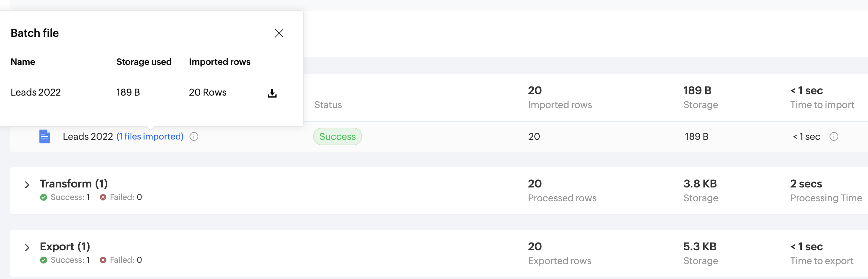Select the Leads 2022 row in popup
The width and height of the screenshot is (868, 279).
pos(150,93)
